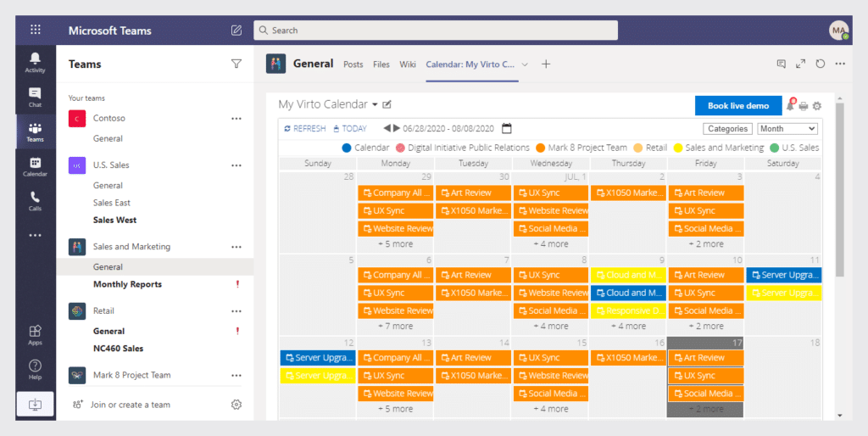Screen dimensions: 868x436
Task: Open manage teams gear icon
Action: pyautogui.click(x=236, y=405)
